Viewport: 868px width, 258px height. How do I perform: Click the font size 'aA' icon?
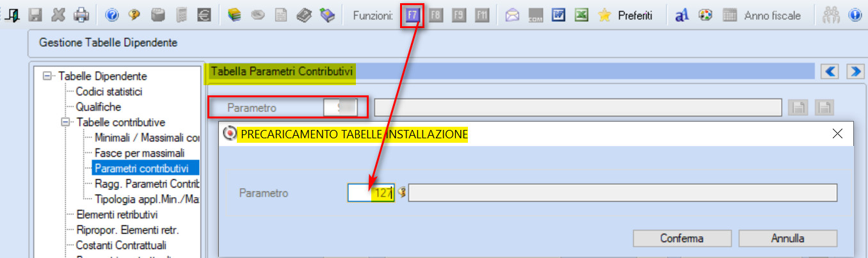(682, 15)
